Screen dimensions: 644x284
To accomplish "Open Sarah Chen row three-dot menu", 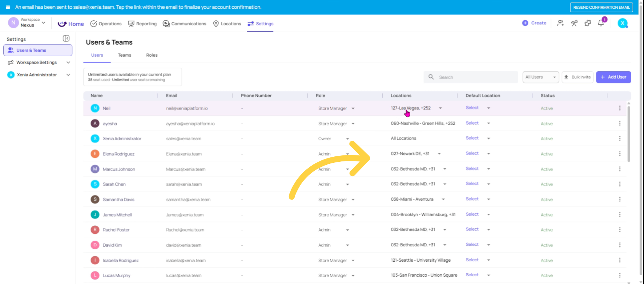I will pos(620,184).
